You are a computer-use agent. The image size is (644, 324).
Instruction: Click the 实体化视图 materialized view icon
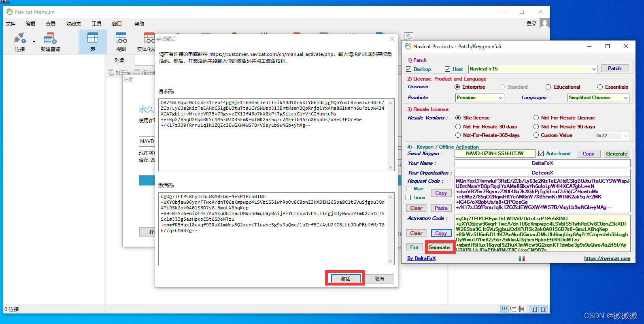[149, 38]
